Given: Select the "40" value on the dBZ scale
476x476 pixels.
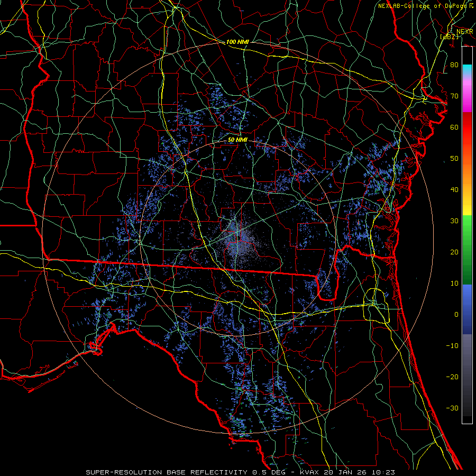Looking at the screenshot, I should 454,190.
